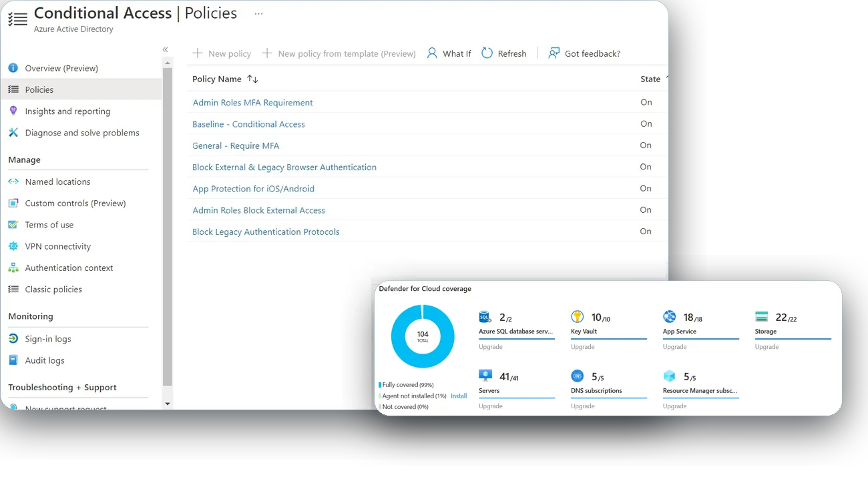The height and width of the screenshot is (479, 868).
Task: Click the 18/18 App Service count
Action: pos(693,318)
